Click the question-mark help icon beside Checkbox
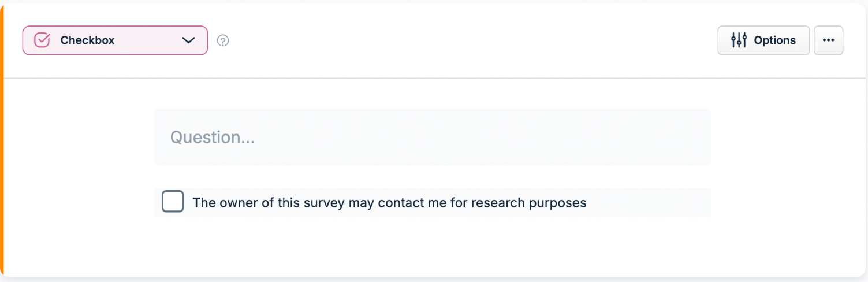Screen dimensions: 868x282 (223, 40)
